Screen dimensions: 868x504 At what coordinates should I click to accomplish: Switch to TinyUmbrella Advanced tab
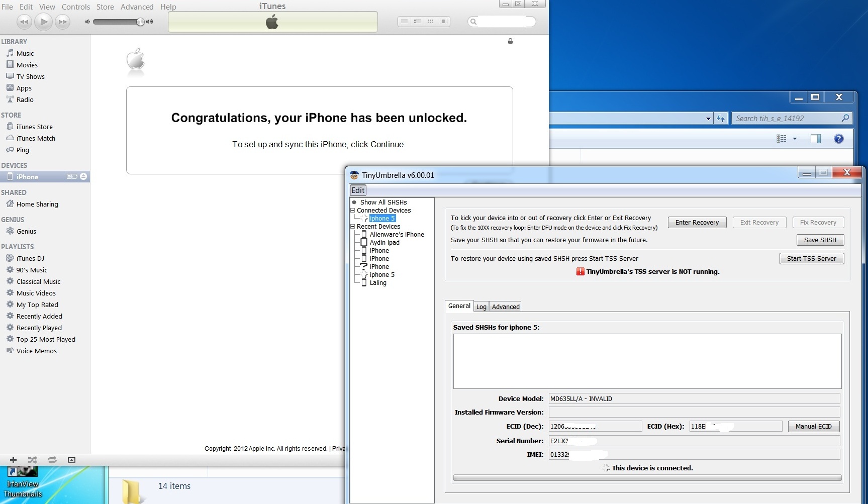click(x=506, y=307)
